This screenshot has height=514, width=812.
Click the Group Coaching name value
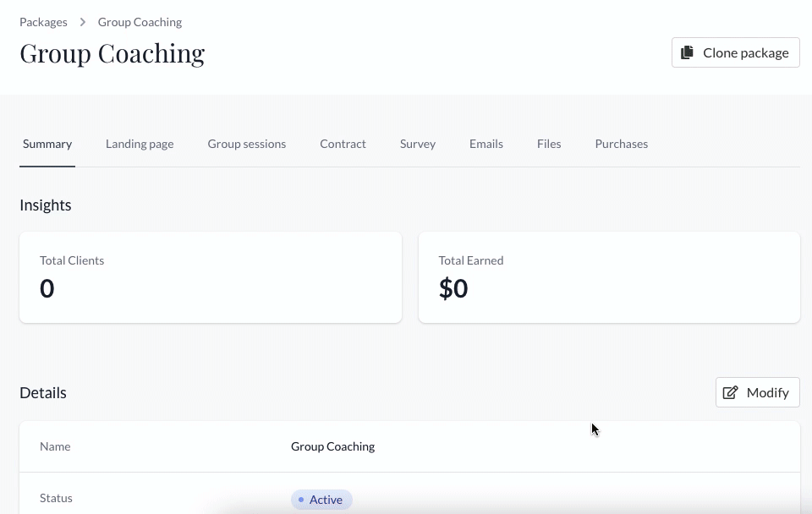333,446
